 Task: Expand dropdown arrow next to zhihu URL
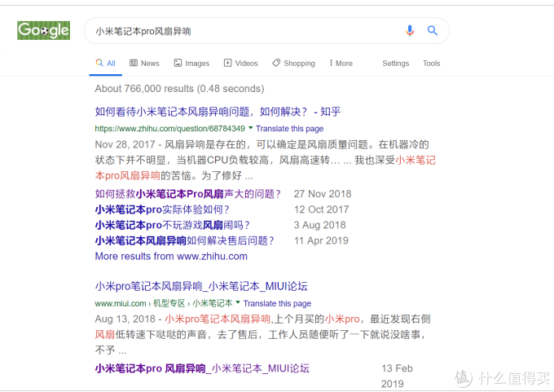click(x=250, y=128)
